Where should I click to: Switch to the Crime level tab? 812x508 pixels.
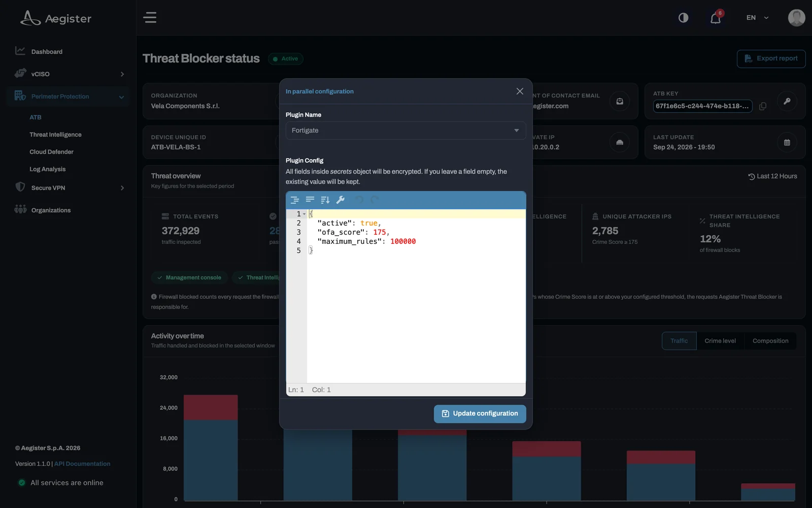[720, 341]
